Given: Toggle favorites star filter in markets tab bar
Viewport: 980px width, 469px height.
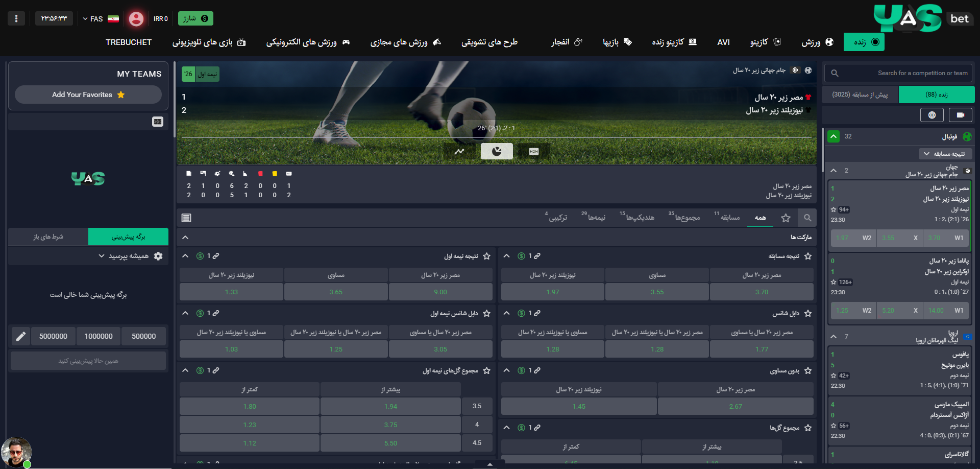Looking at the screenshot, I should [x=786, y=218].
